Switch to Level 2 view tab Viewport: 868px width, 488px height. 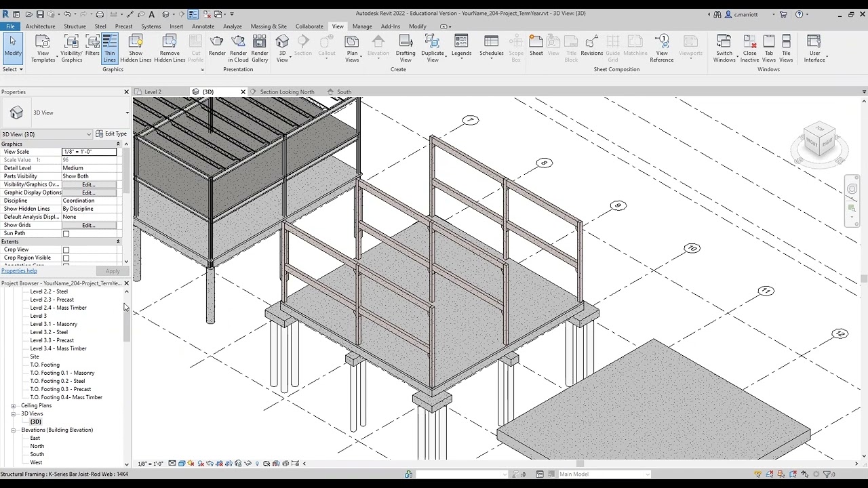coord(153,91)
